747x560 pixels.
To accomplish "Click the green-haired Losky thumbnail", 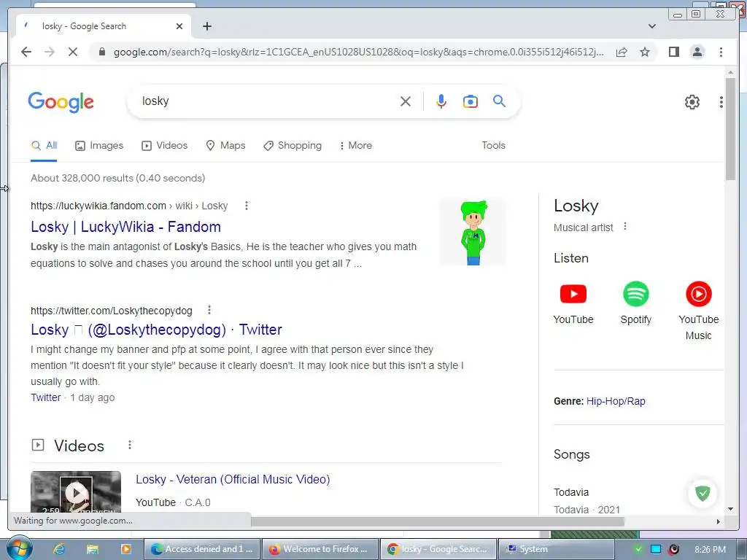I will pyautogui.click(x=473, y=232).
